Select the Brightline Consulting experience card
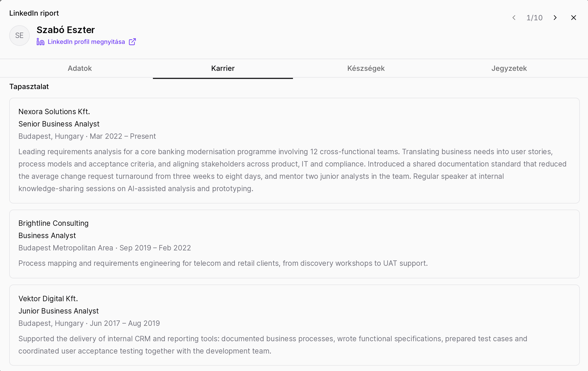The height and width of the screenshot is (371, 588). coord(295,244)
